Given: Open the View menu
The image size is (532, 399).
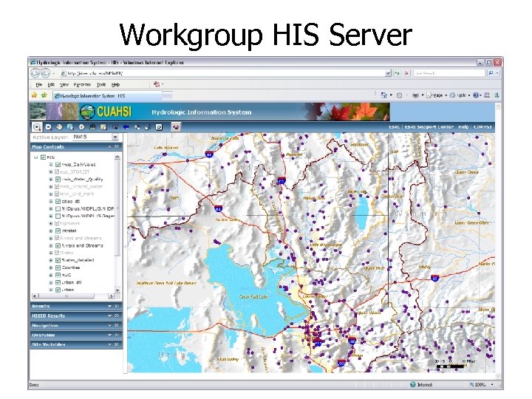Looking at the screenshot, I should coord(64,84).
